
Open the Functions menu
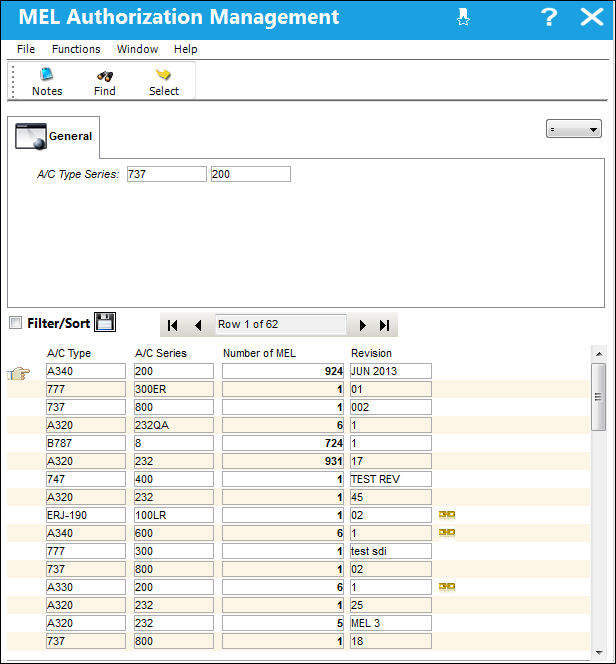(x=76, y=49)
